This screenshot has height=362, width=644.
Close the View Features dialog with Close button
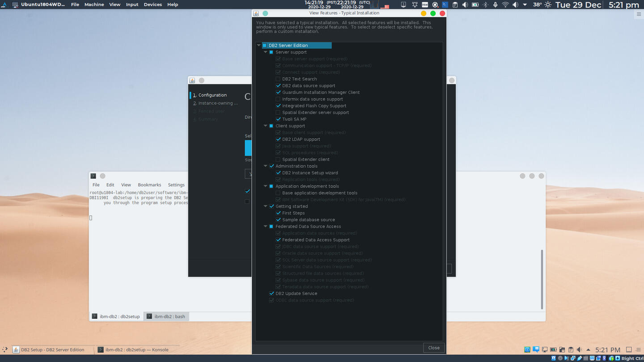click(434, 348)
